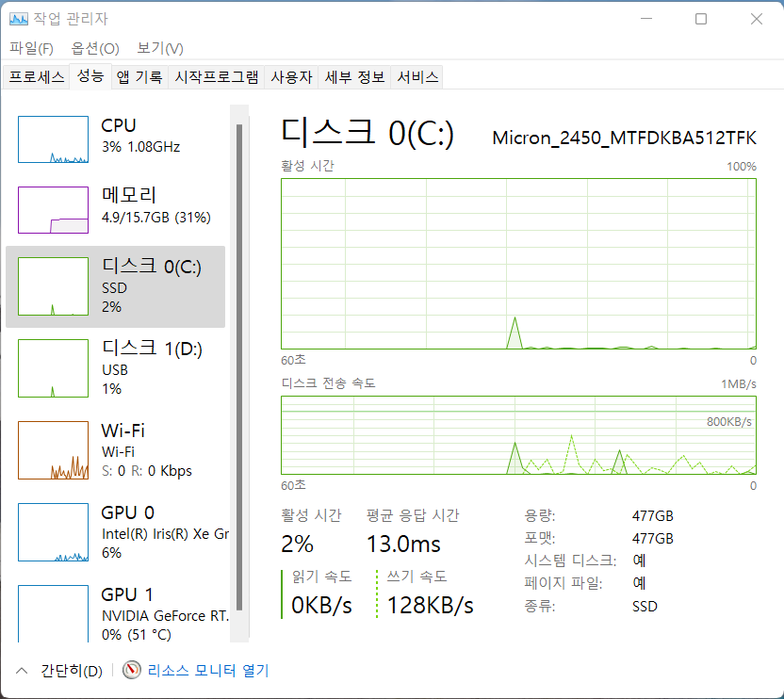The image size is (784, 699).
Task: Switch to the 시작프로그램 tab
Action: tap(216, 77)
